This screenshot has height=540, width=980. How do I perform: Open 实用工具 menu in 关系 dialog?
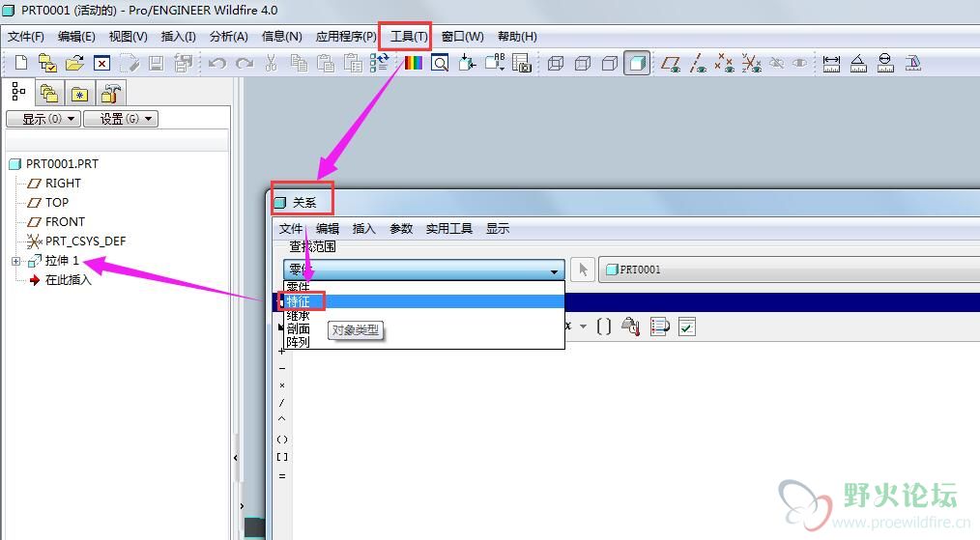(x=448, y=229)
